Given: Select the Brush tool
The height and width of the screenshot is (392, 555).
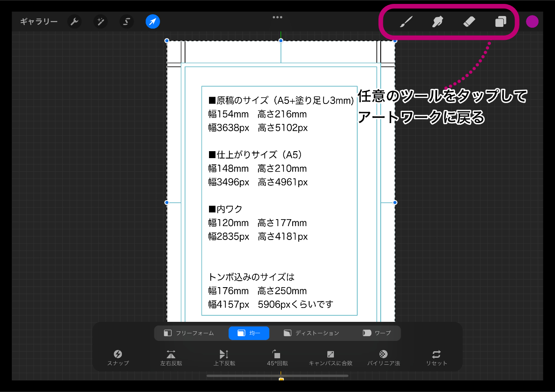Looking at the screenshot, I should 406,22.
